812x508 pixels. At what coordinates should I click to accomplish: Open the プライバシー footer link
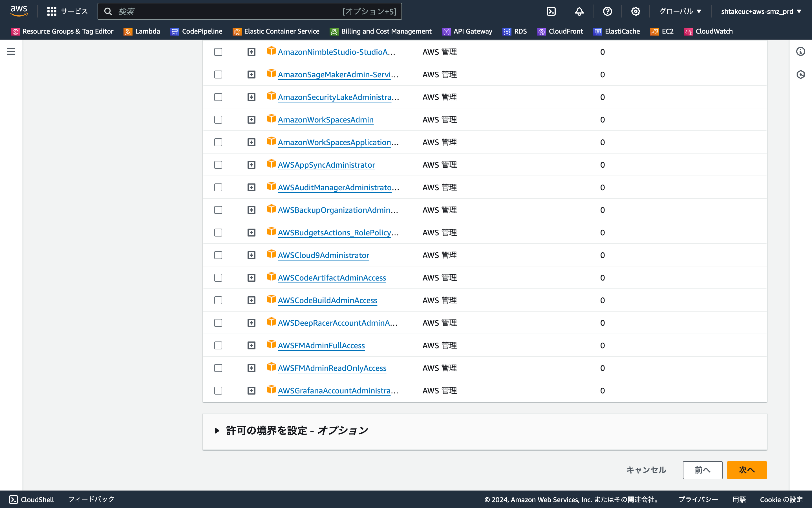coord(698,500)
